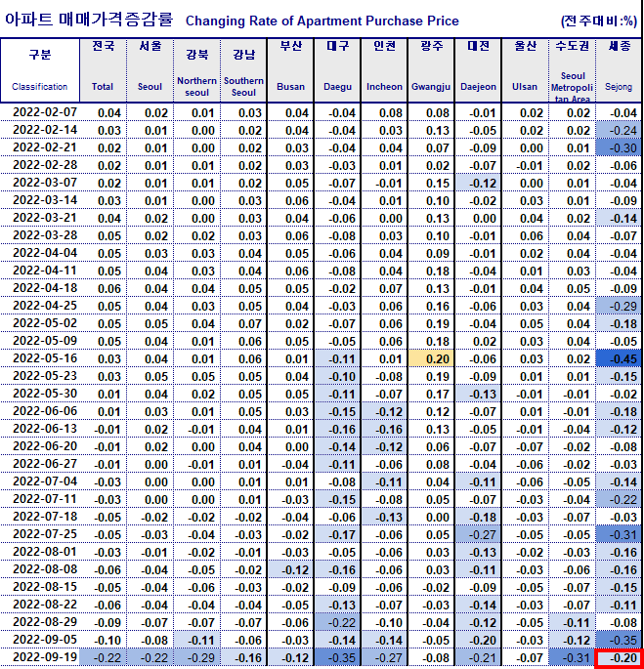Click the title 'Changing Rate of Apartment Purchase Price'

(322, 21)
